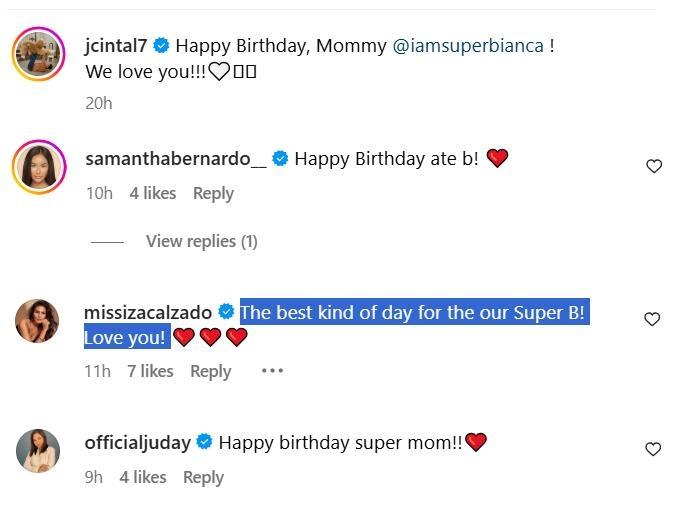Open jcintal7 username link
This screenshot has height=514, width=700.
tap(116, 45)
